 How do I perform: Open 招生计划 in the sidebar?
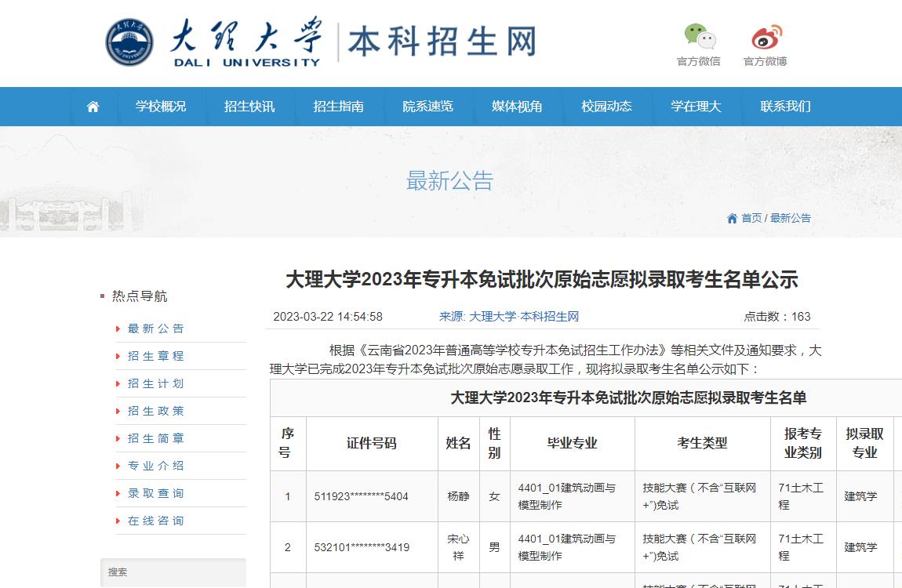[156, 383]
